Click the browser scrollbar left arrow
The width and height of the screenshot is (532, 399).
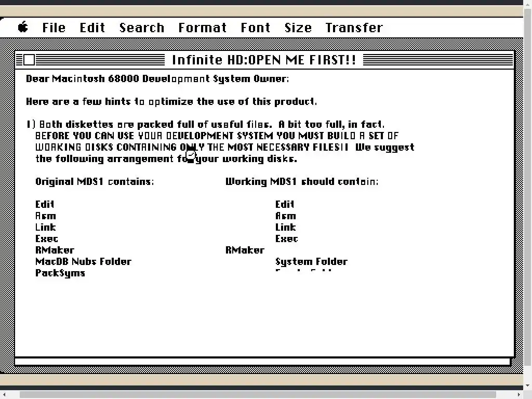(4, 394)
